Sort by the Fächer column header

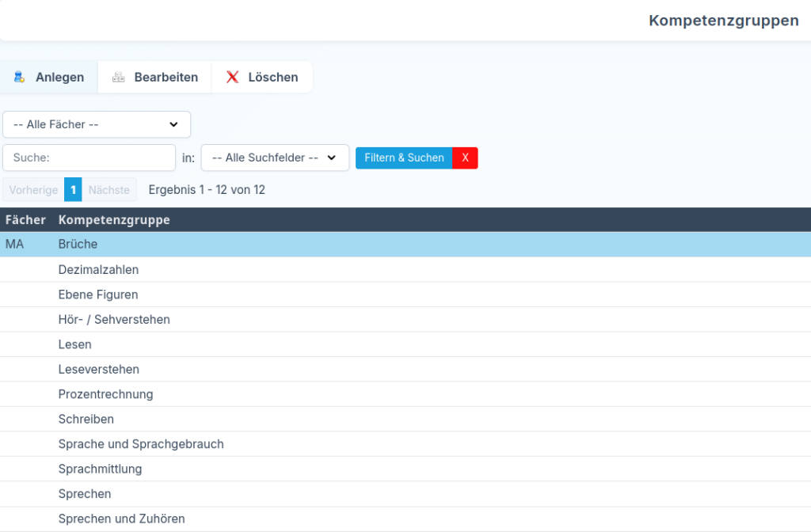25,220
